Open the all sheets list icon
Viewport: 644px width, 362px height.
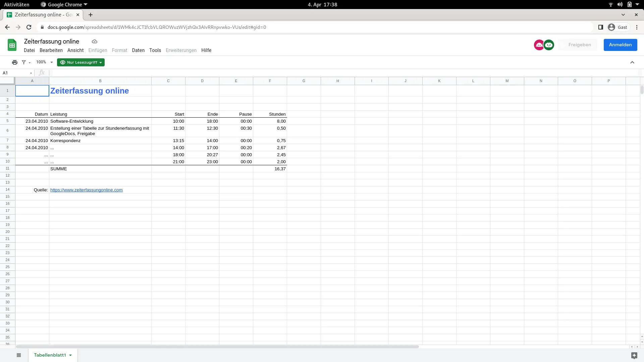coord(19,355)
